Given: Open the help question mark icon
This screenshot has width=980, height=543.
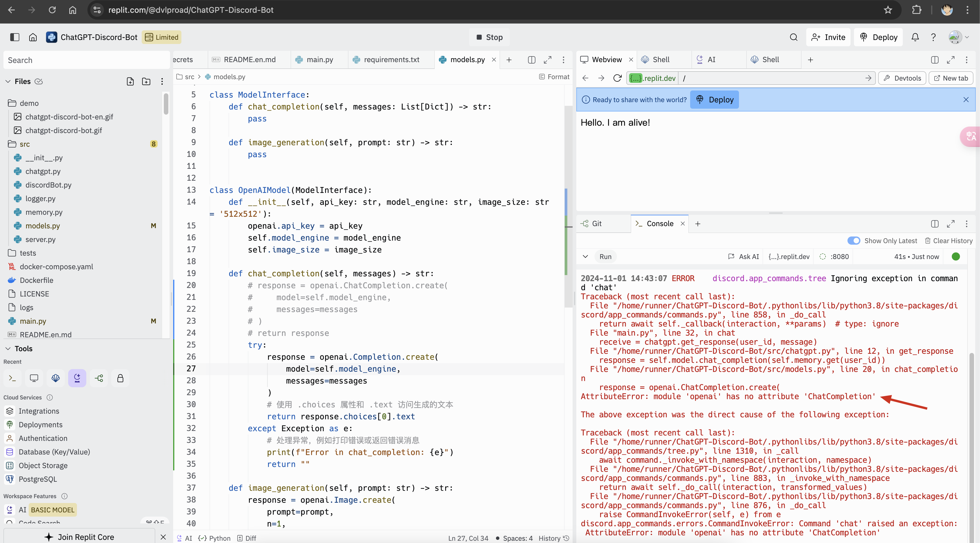Looking at the screenshot, I should 933,37.
